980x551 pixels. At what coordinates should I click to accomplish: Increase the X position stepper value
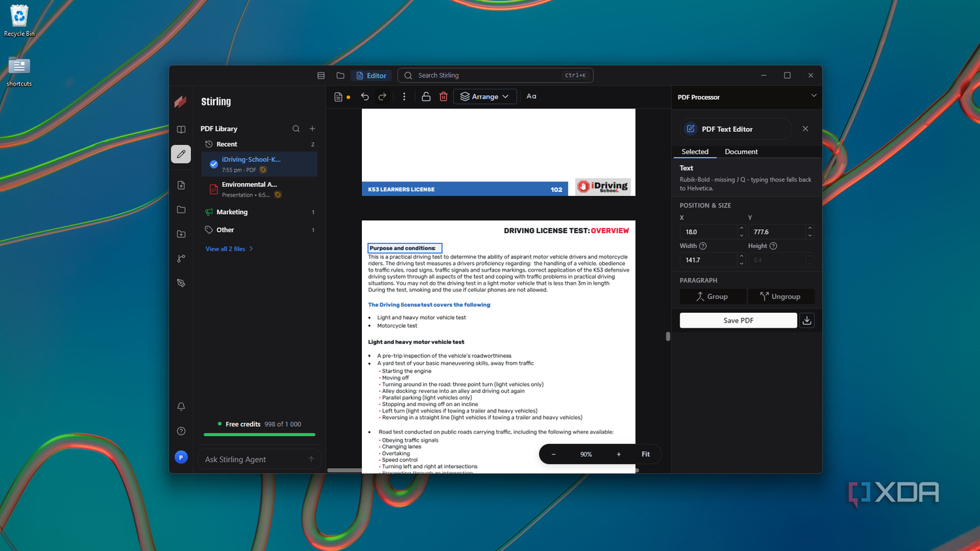click(742, 228)
